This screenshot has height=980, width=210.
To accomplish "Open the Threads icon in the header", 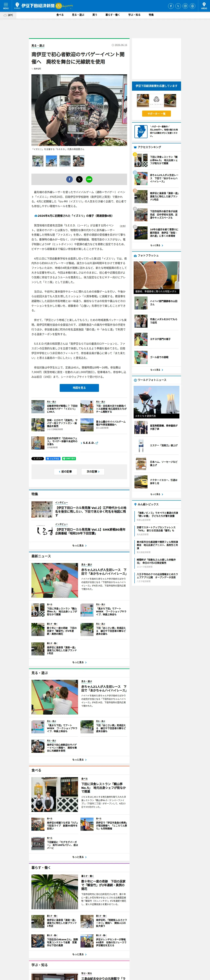I will click(x=192, y=6).
